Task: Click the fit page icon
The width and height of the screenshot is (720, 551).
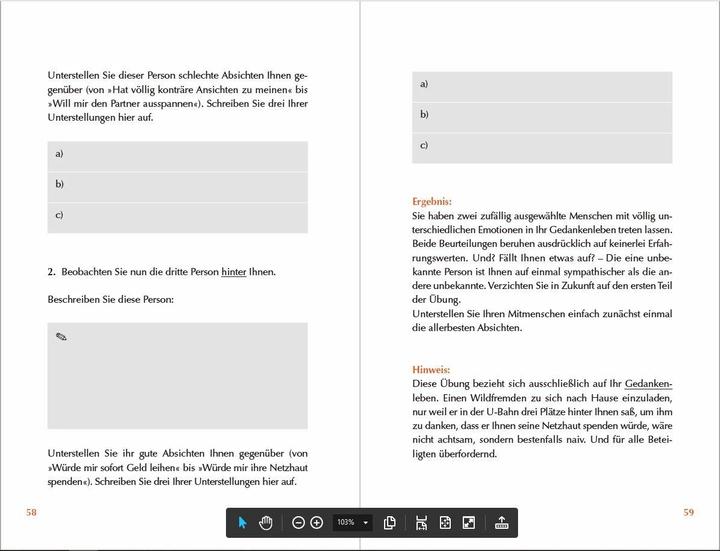Action: (x=445, y=522)
